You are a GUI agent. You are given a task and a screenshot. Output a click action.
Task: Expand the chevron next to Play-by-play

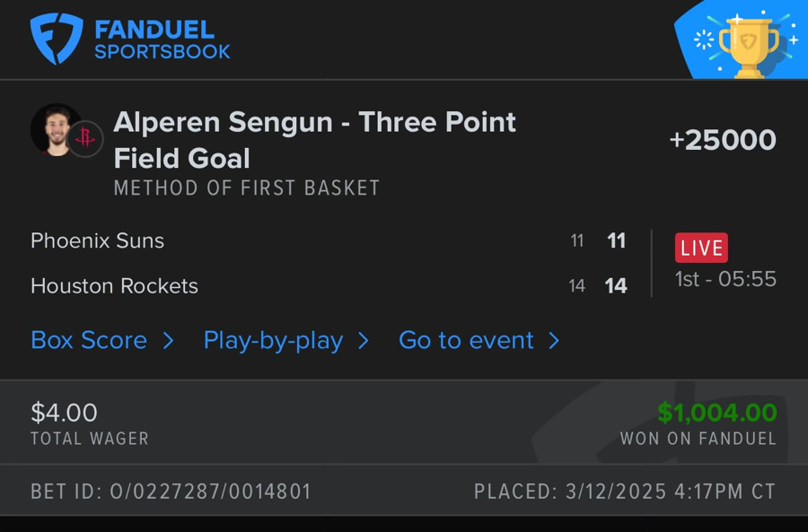[363, 341]
